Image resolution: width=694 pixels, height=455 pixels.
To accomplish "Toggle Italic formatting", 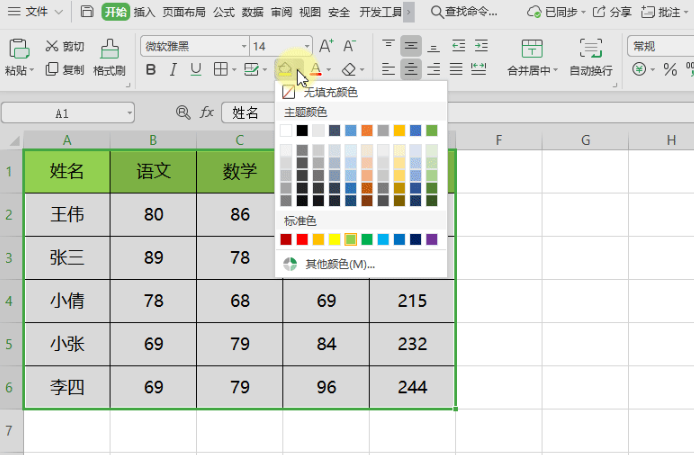I will pos(173,69).
